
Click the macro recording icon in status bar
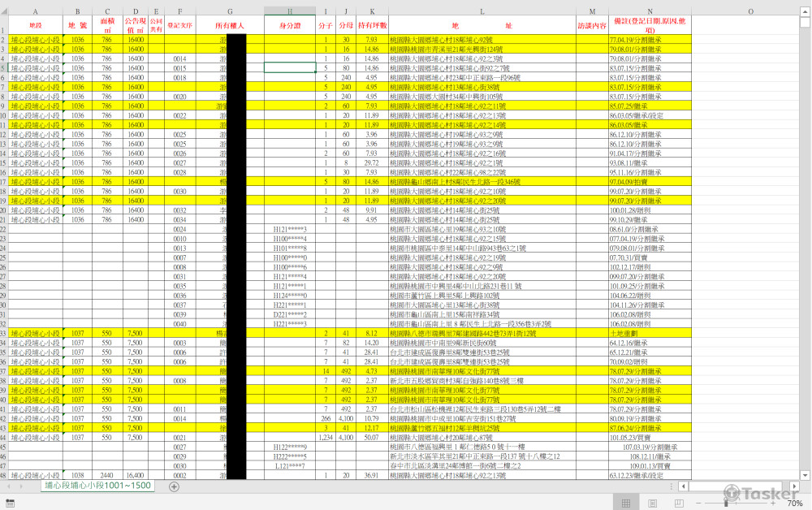[9, 504]
